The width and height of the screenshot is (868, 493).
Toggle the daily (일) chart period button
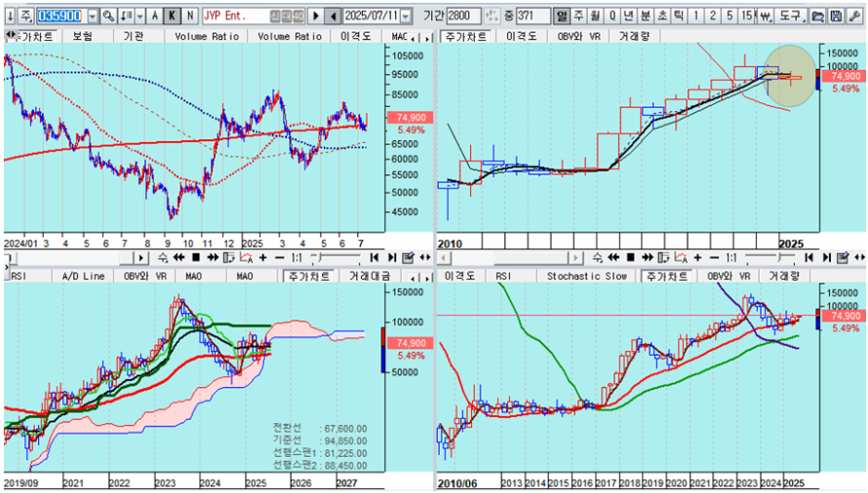point(561,17)
